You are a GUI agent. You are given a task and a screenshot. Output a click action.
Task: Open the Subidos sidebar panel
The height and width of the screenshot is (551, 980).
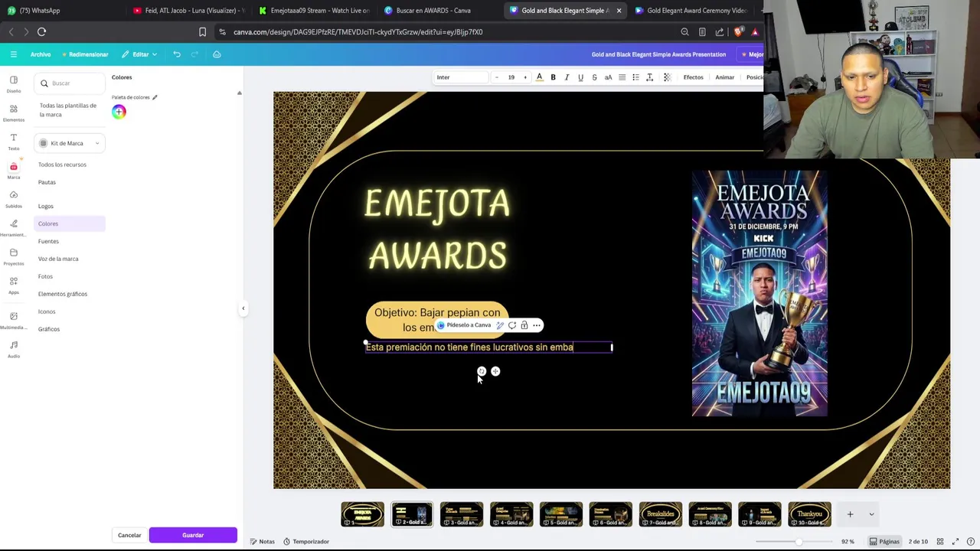coord(13,199)
